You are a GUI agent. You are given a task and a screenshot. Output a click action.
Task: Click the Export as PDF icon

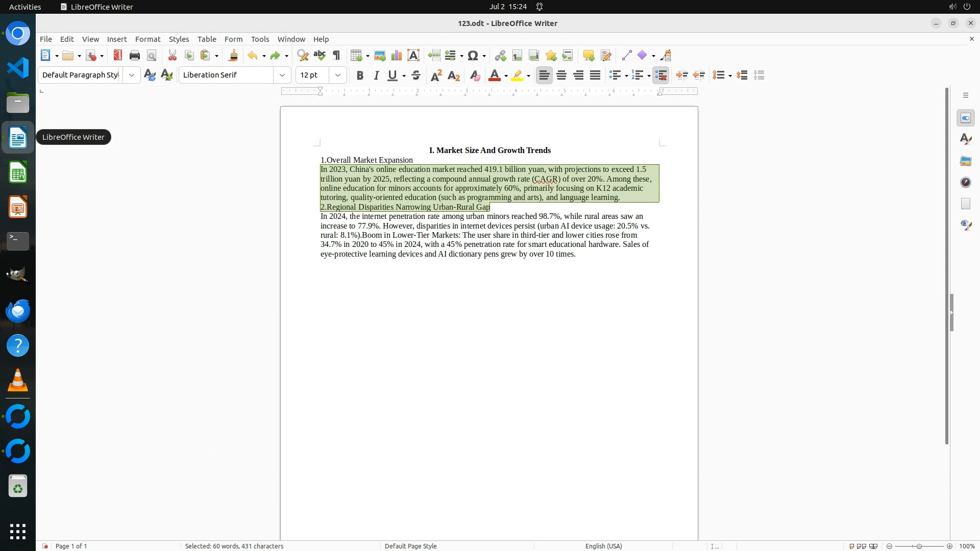[117, 56]
